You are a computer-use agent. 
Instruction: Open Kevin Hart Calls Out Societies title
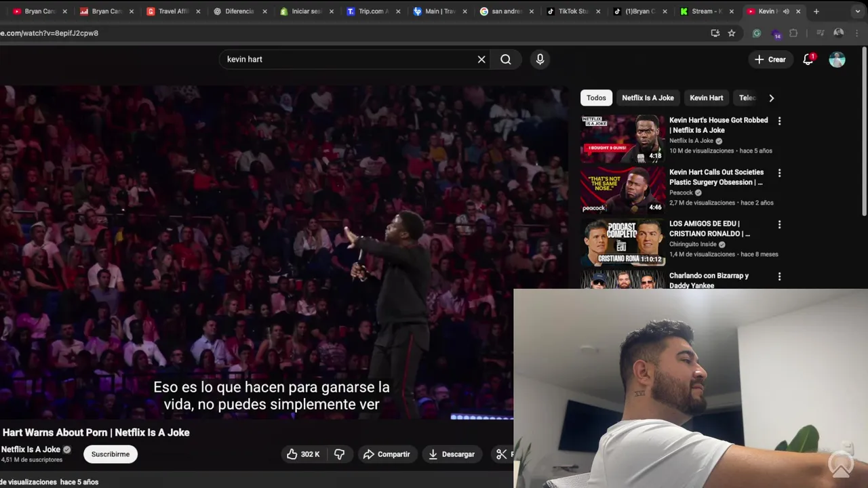(x=716, y=178)
